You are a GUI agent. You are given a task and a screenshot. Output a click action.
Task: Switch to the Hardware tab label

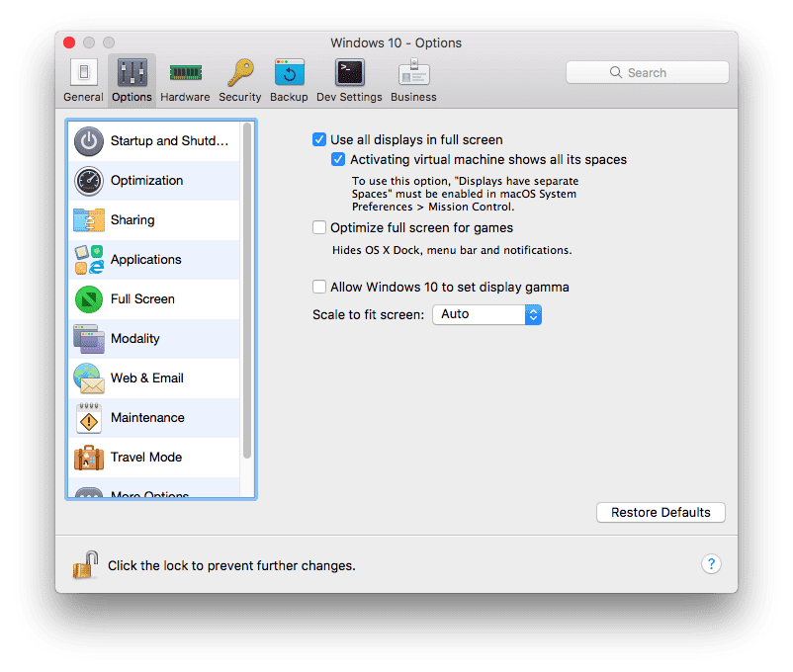185,97
